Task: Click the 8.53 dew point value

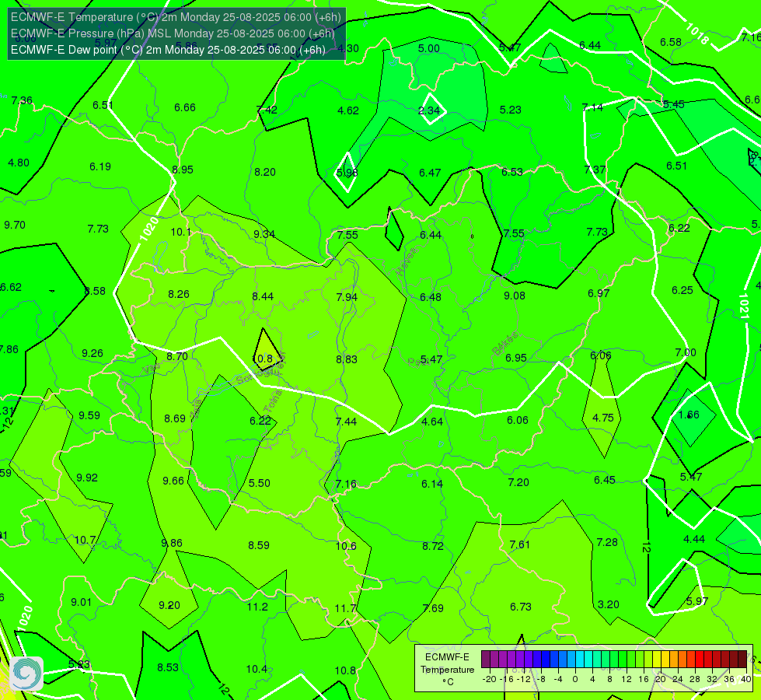Action: pyautogui.click(x=168, y=667)
